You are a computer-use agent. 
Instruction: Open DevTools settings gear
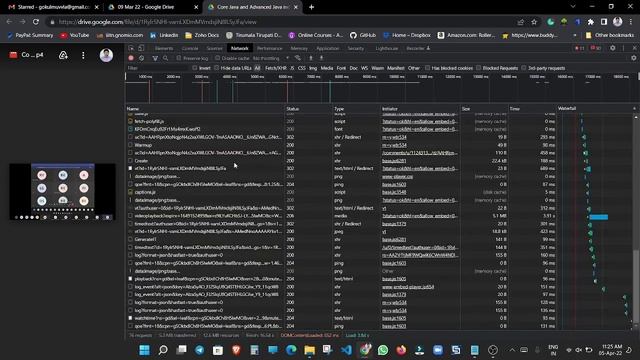(613, 48)
